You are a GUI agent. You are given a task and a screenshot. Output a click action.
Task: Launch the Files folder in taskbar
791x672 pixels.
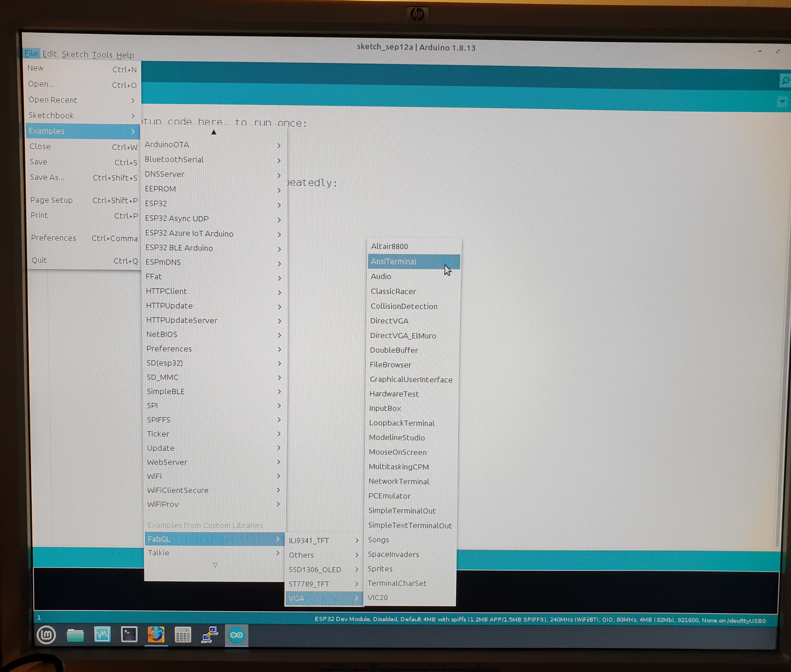point(75,635)
